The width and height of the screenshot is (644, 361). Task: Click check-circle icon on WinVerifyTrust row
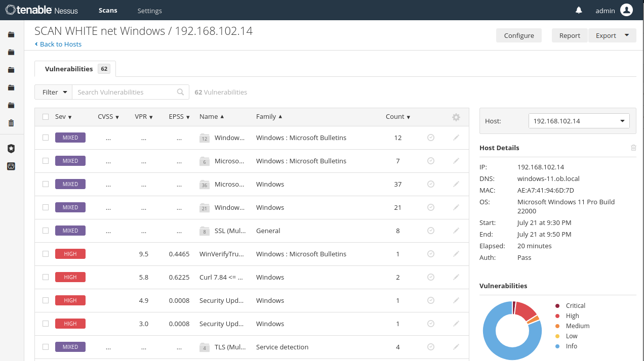431,254
